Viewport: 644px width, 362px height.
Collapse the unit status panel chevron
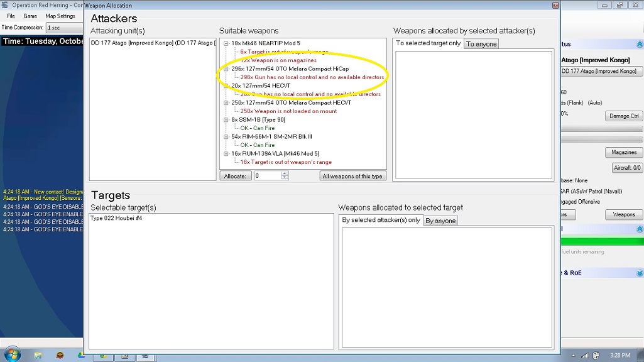640,45
